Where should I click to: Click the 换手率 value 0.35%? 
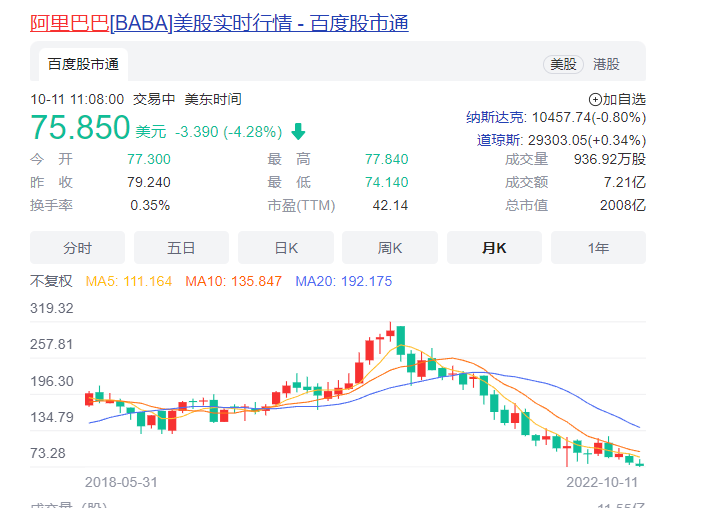[150, 206]
